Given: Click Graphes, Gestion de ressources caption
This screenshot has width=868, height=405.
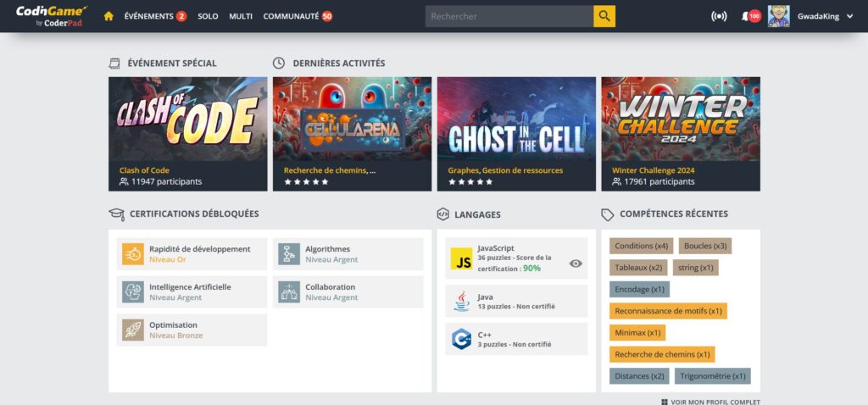Looking at the screenshot, I should pyautogui.click(x=505, y=170).
